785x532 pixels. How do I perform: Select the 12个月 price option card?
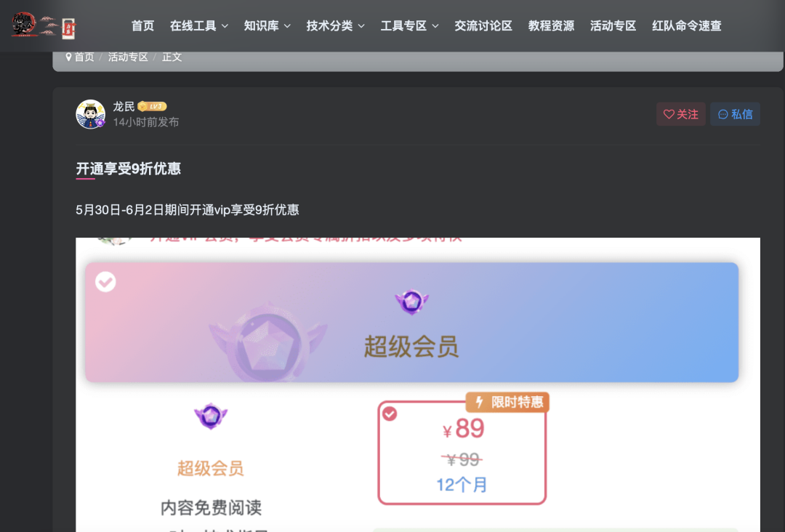462,453
